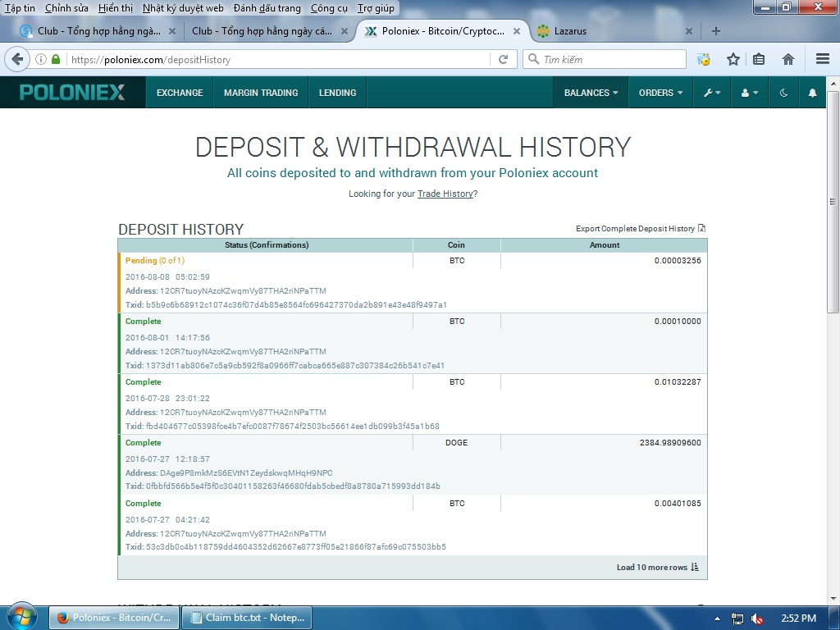Toggle night mode moon icon
This screenshot has height=630, width=840.
point(783,93)
